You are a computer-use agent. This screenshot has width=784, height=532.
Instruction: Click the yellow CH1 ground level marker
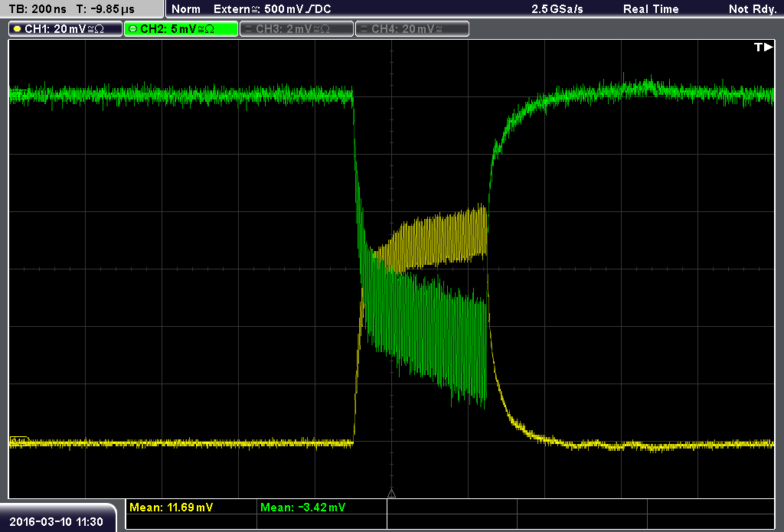click(x=19, y=441)
